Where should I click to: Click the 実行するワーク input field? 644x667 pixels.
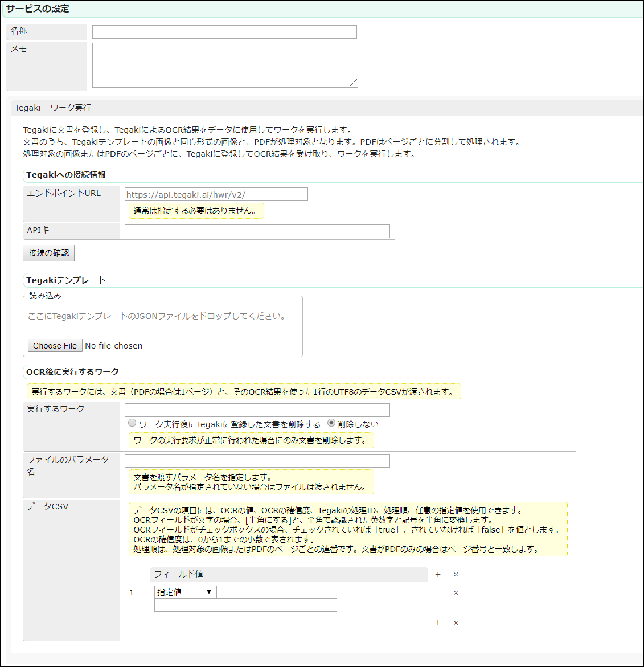point(257,410)
